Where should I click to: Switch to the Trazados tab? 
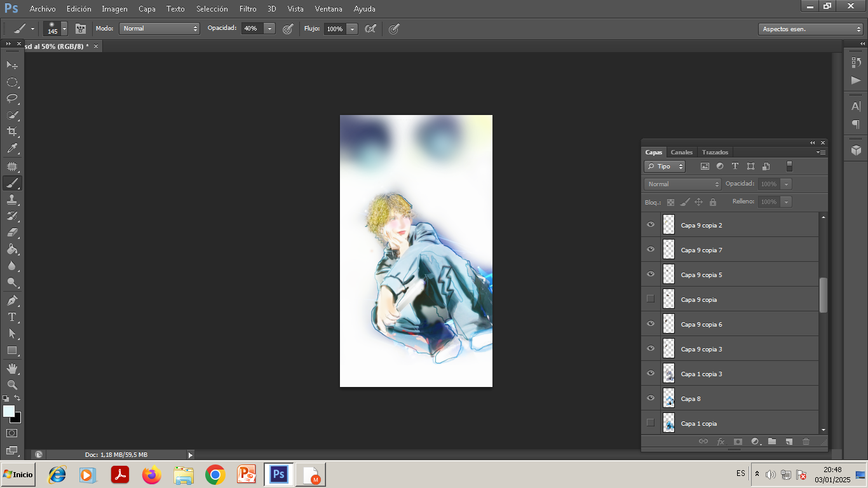tap(715, 152)
